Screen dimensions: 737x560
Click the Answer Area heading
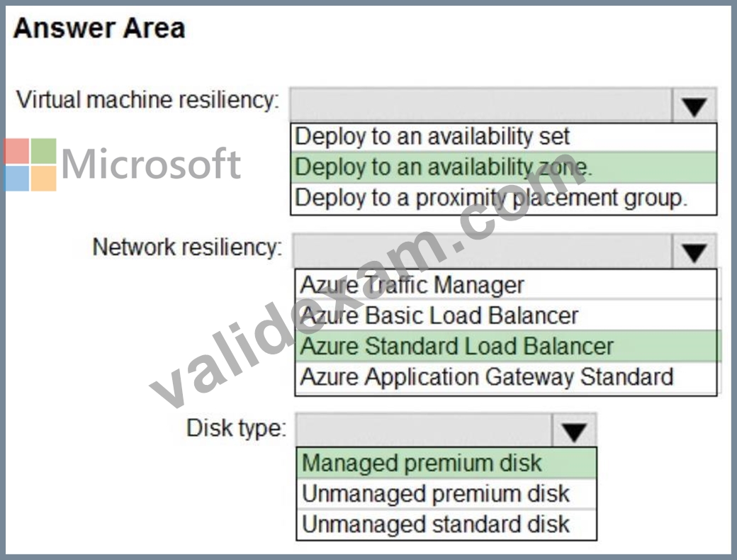99,28
